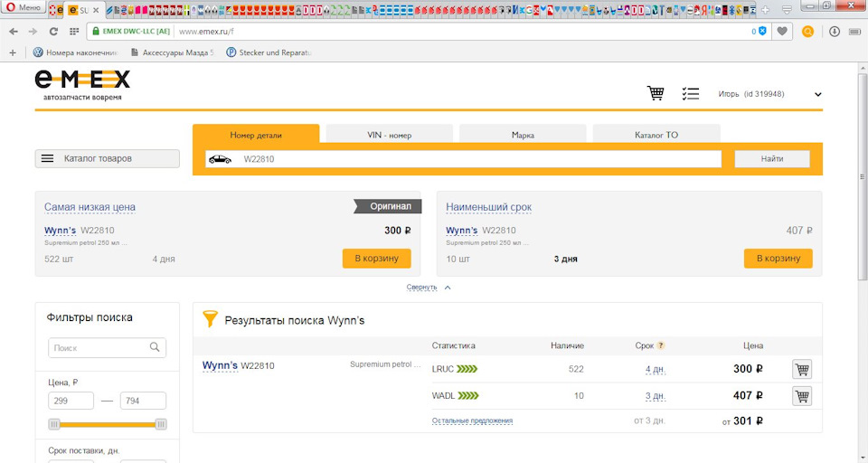Click the ad blocker shield icon
Viewport: 868px width, 463px height.
click(763, 31)
